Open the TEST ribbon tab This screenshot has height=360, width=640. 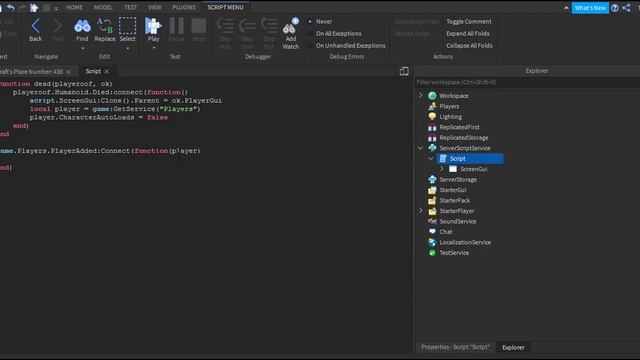pos(131,7)
